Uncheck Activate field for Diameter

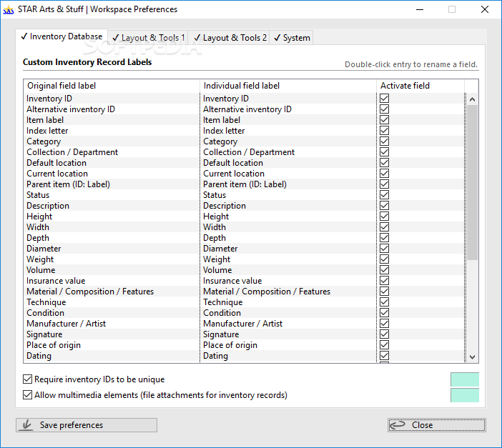click(x=385, y=249)
